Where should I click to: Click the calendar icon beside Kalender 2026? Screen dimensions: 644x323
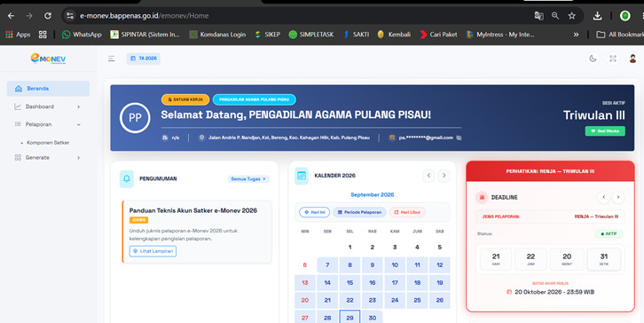pyautogui.click(x=302, y=176)
